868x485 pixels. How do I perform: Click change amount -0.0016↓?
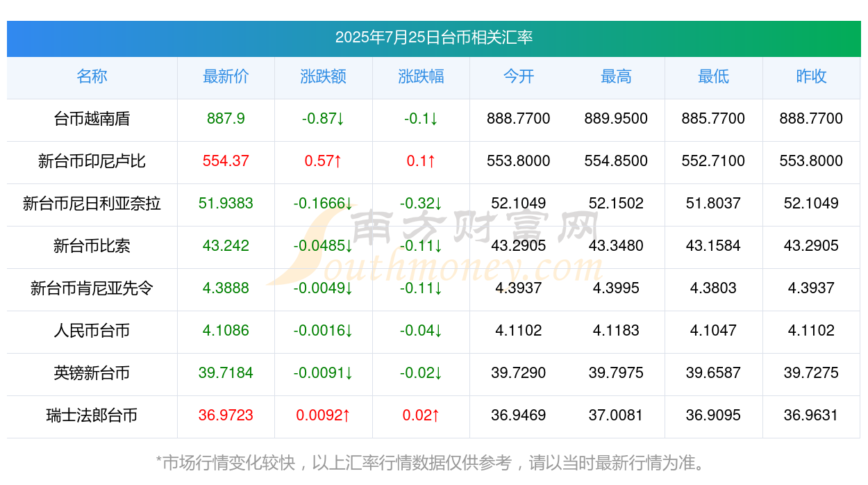click(x=324, y=331)
